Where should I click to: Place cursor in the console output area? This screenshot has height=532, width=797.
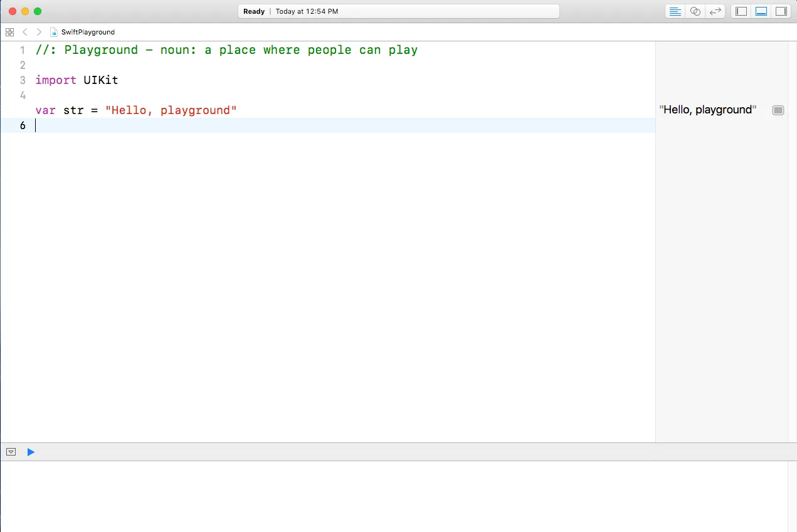point(394,496)
